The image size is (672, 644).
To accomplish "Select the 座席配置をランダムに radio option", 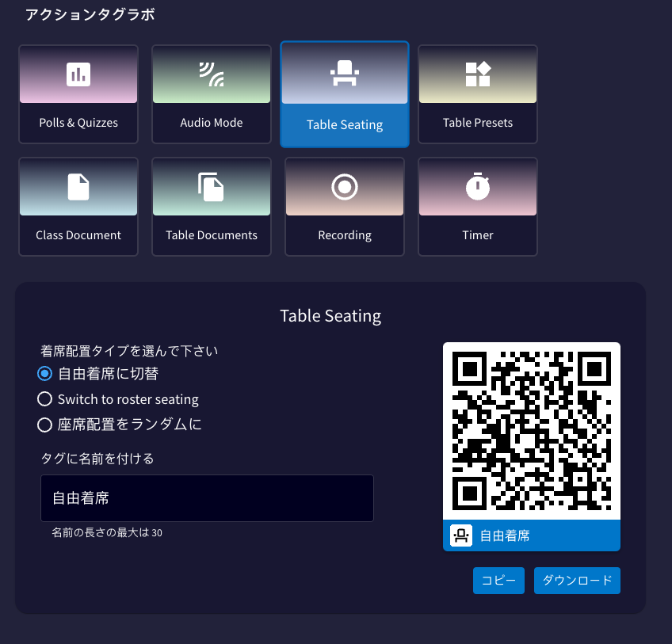I will pyautogui.click(x=44, y=425).
